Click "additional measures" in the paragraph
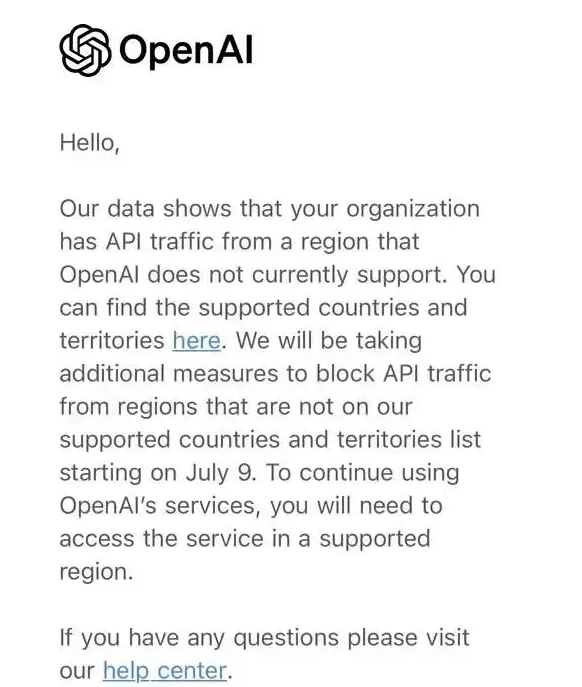 tap(168, 374)
